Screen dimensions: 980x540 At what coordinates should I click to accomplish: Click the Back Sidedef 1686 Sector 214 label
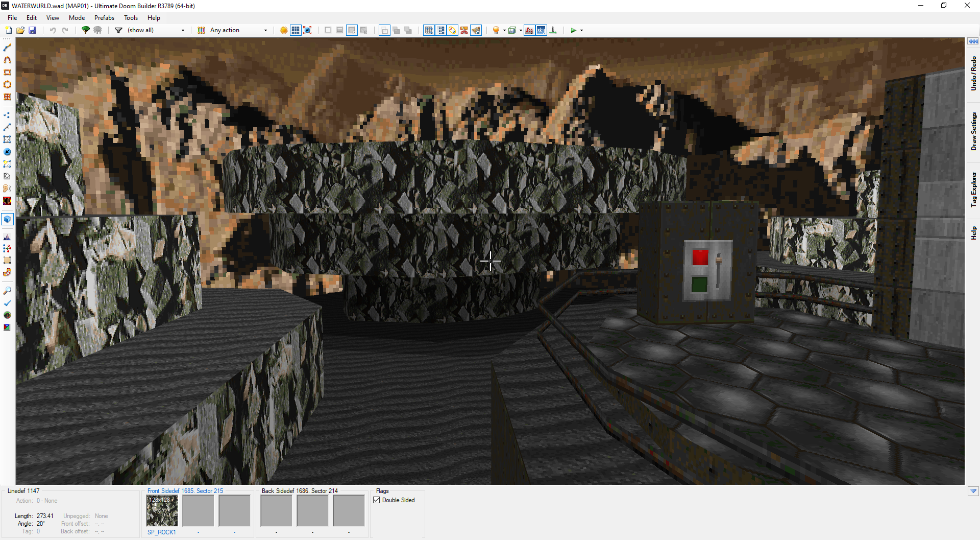(x=300, y=491)
